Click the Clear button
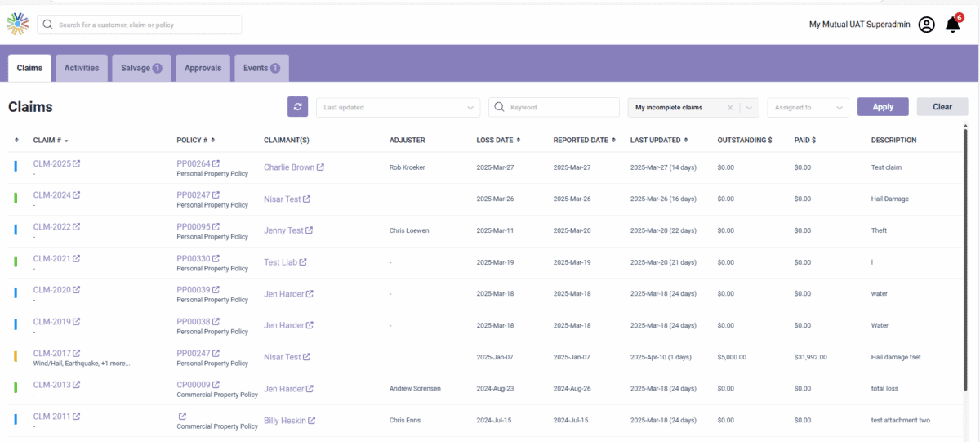 tap(942, 107)
